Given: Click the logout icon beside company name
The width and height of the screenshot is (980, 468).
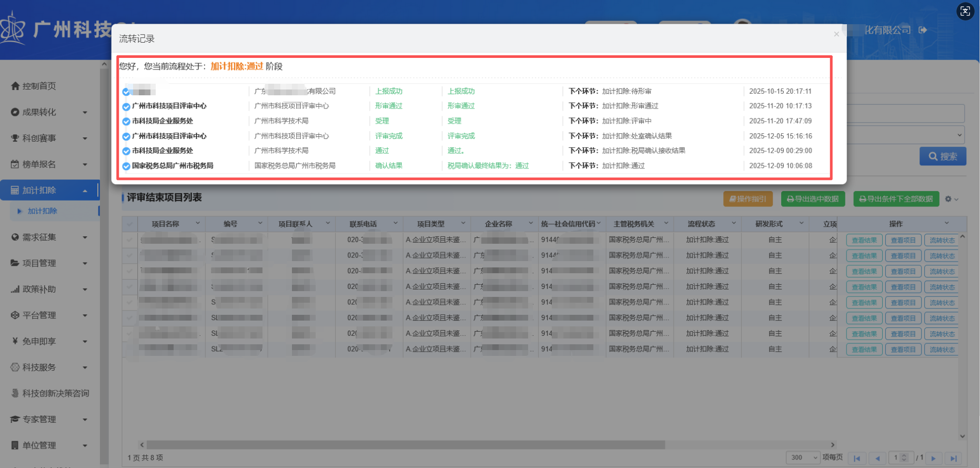Looking at the screenshot, I should 923,30.
